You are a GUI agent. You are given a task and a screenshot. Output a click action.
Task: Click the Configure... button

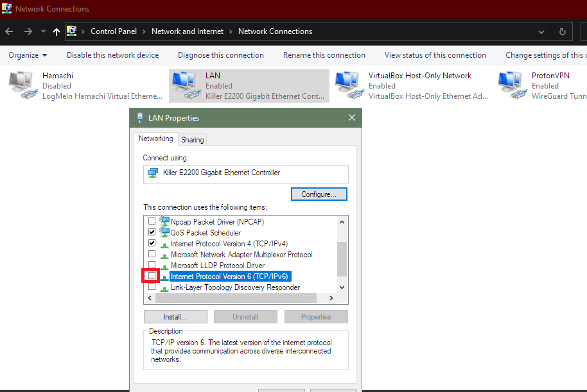(319, 194)
